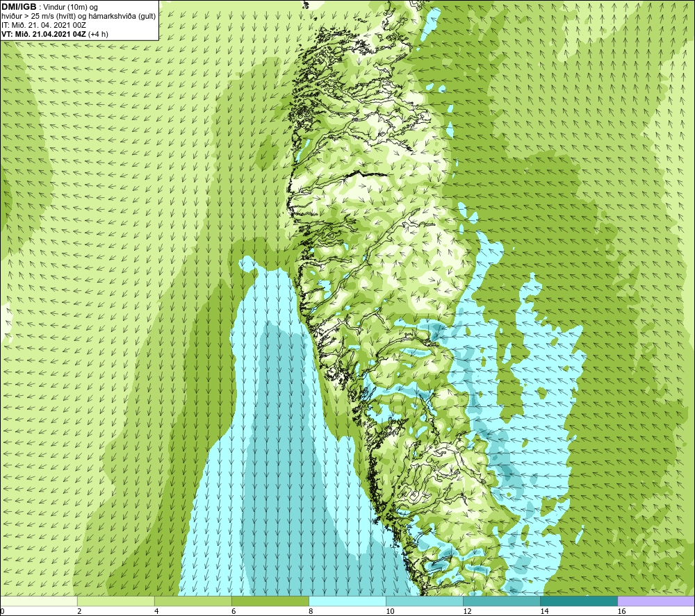Click the purple swatch above 16 m/s
This screenshot has width=695, height=616.
(x=656, y=601)
